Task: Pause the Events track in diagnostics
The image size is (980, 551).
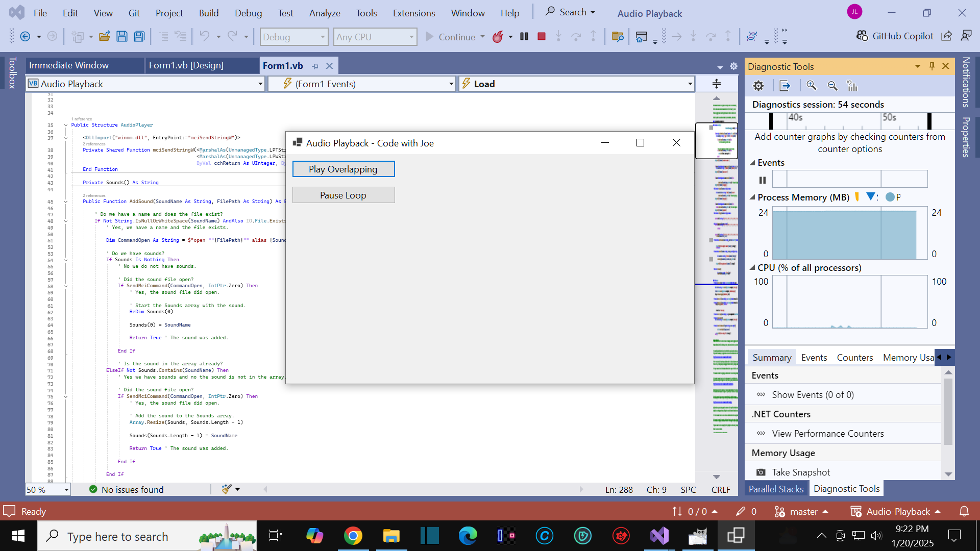Action: [x=763, y=180]
